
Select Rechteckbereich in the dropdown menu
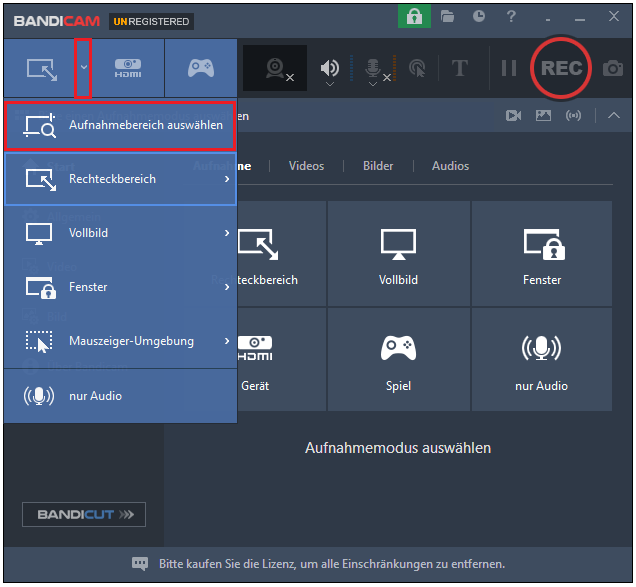[x=120, y=179]
